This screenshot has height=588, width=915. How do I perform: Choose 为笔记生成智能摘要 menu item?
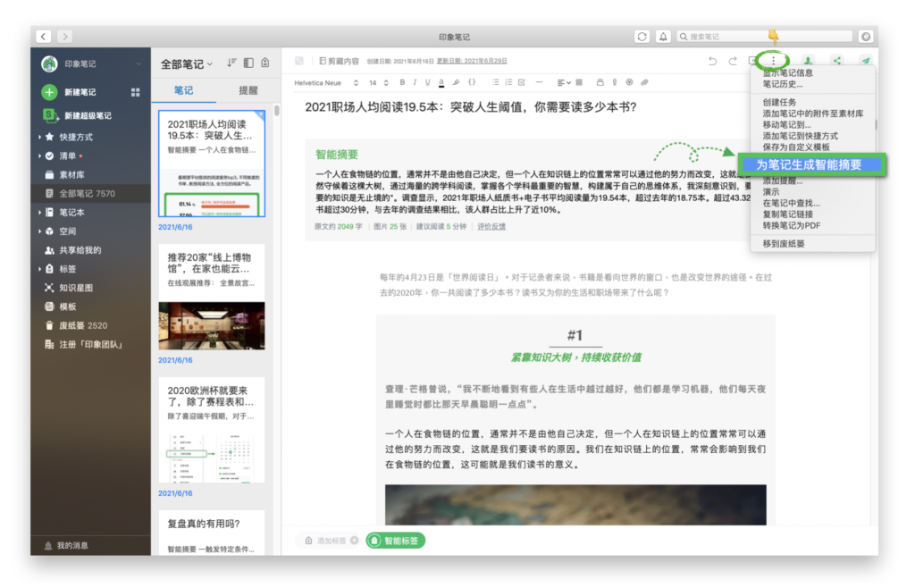point(811,165)
